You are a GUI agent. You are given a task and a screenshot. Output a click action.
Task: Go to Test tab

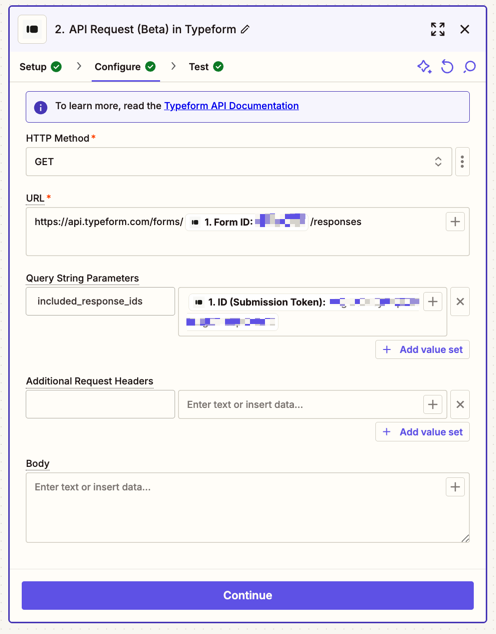pyautogui.click(x=206, y=67)
